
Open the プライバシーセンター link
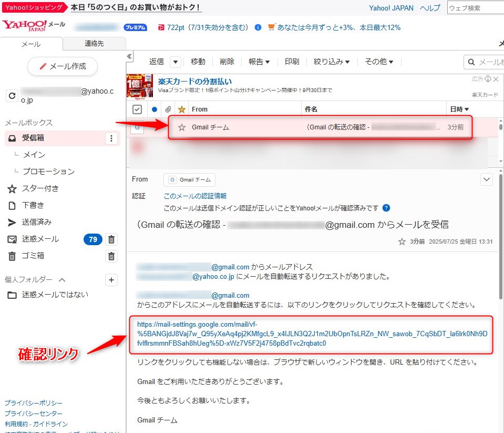click(x=34, y=414)
